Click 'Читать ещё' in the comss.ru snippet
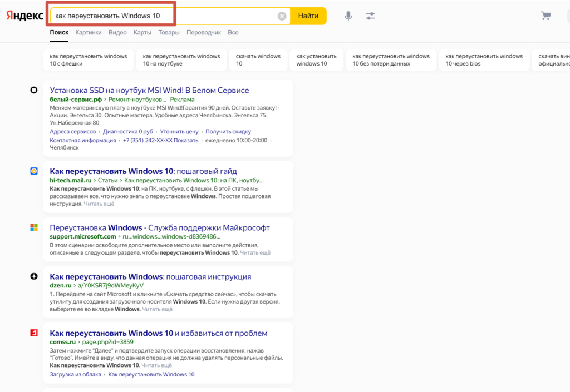Screen dimensions: 570x392 coord(156,365)
